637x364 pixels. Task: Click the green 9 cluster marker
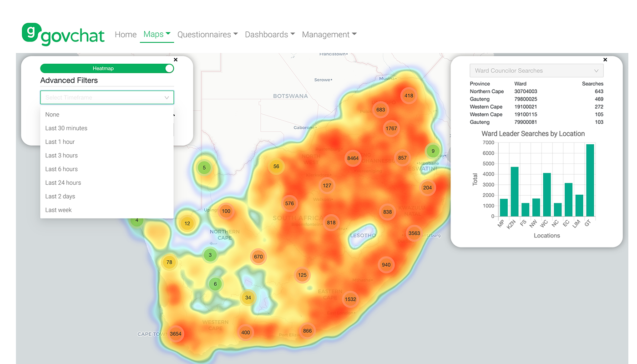pos(433,151)
